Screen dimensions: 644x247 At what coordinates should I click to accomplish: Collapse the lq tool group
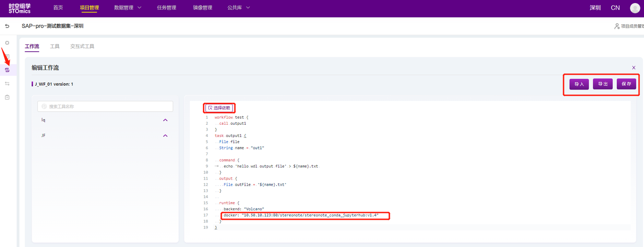[165, 120]
